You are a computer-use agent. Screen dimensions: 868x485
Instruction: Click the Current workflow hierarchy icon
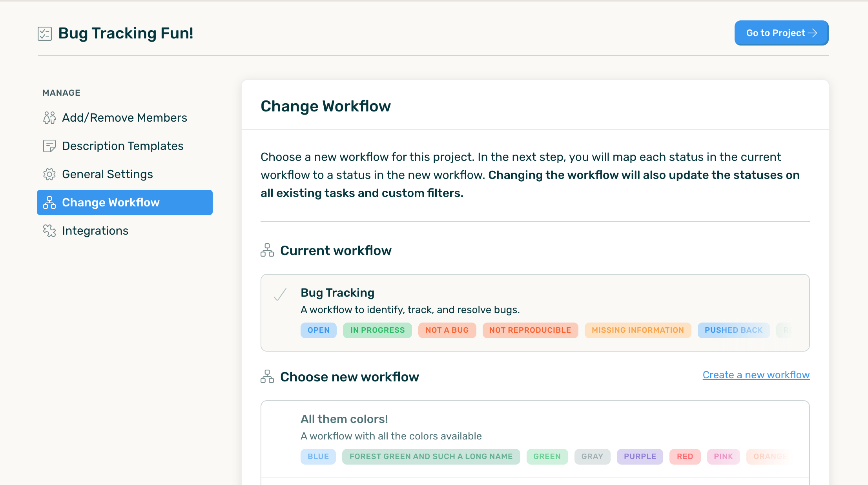tap(266, 250)
